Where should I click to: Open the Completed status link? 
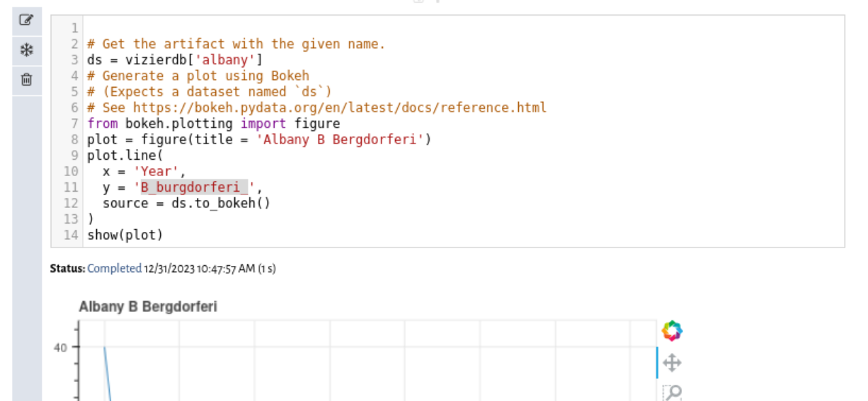[114, 269]
